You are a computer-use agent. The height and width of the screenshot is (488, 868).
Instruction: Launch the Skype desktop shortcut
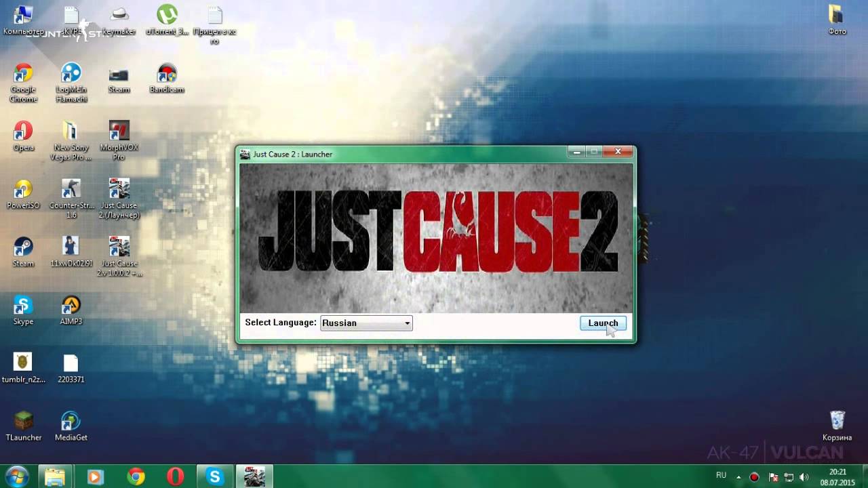(23, 310)
